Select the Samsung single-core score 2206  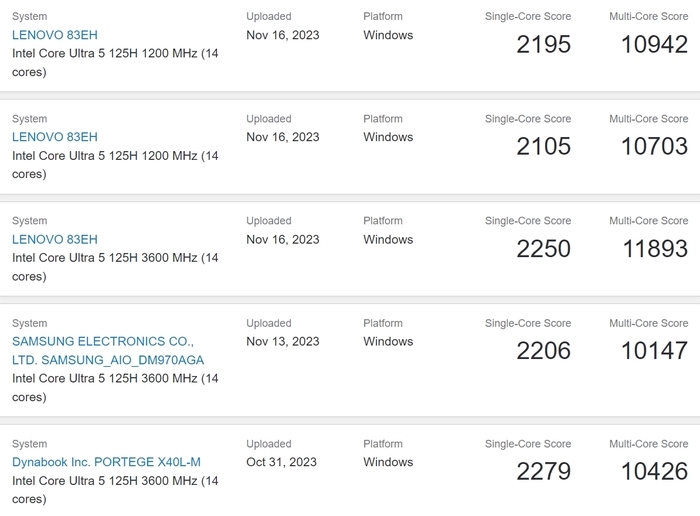click(543, 350)
